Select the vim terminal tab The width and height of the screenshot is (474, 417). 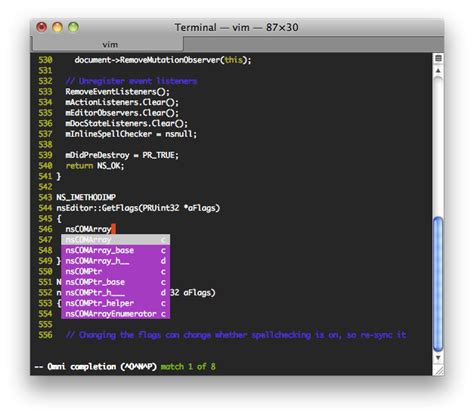pos(107,44)
